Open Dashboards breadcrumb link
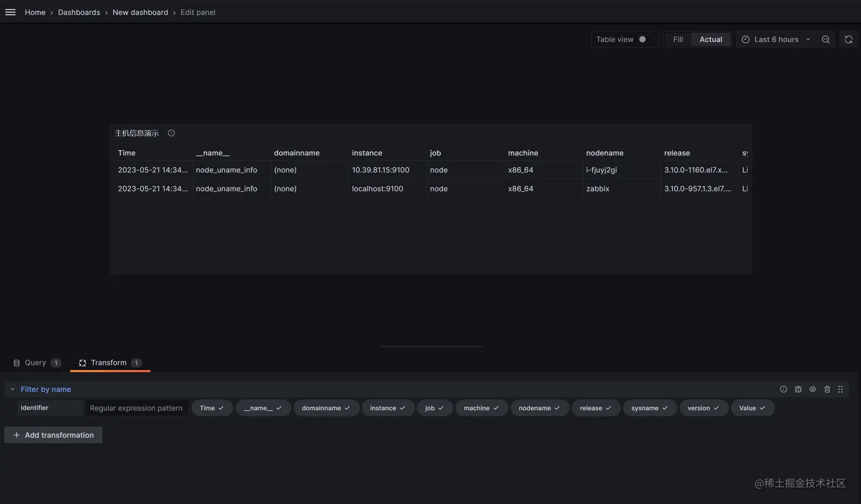861x504 pixels. click(x=79, y=13)
